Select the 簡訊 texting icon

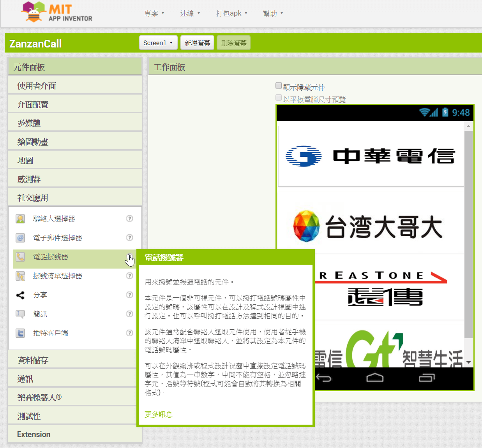tap(20, 314)
